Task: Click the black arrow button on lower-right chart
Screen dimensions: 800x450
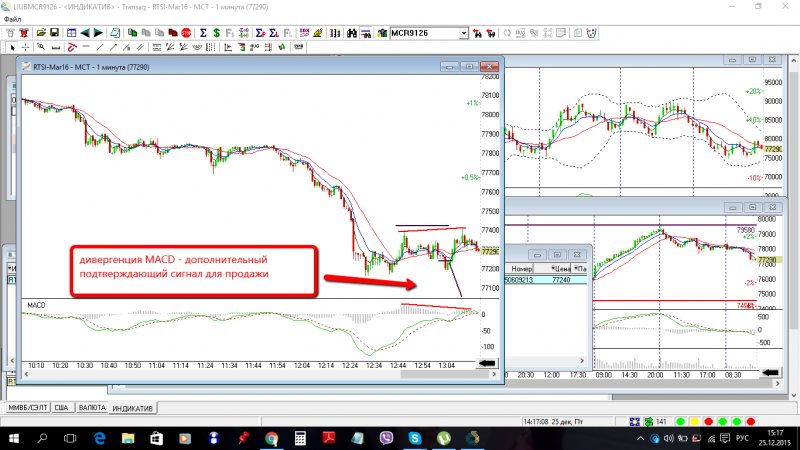Action: pyautogui.click(x=770, y=372)
